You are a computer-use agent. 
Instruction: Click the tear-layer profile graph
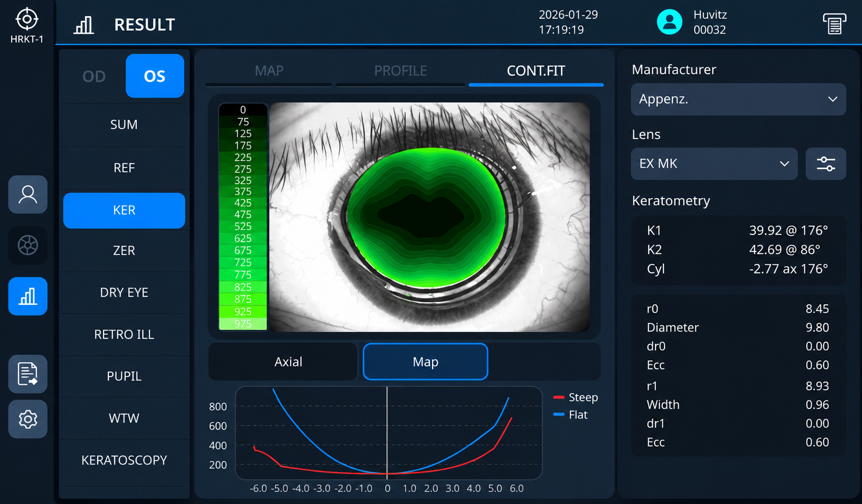(x=389, y=433)
